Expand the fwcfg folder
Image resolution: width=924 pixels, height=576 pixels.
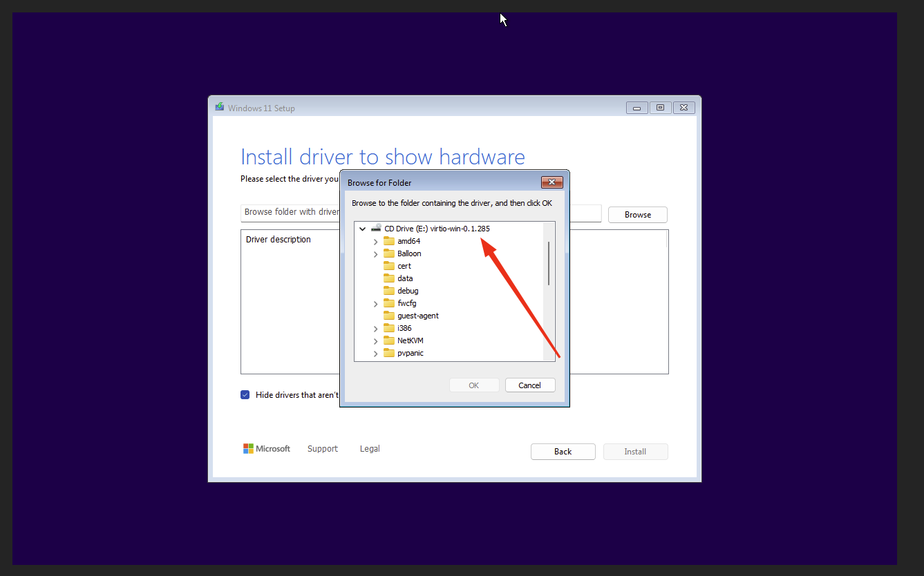(x=375, y=303)
